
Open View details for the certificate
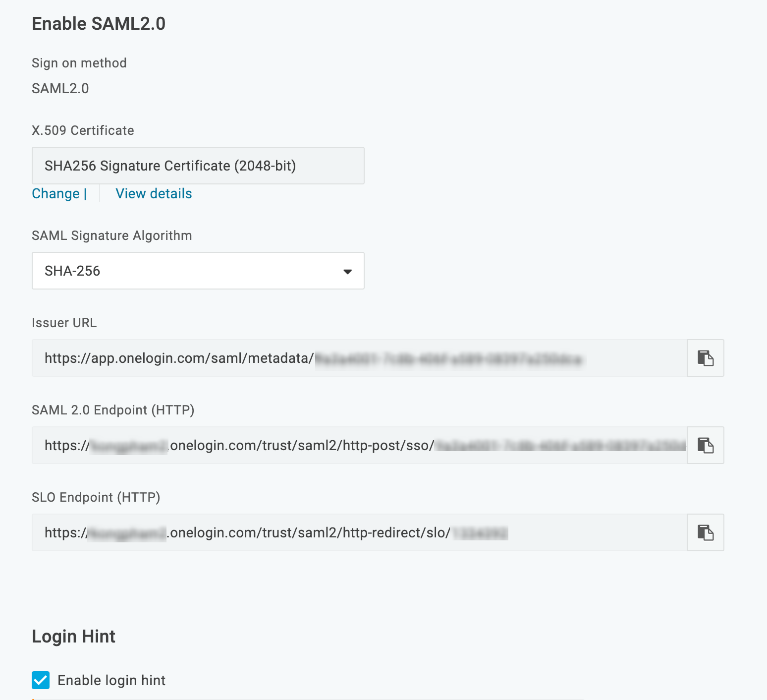154,193
